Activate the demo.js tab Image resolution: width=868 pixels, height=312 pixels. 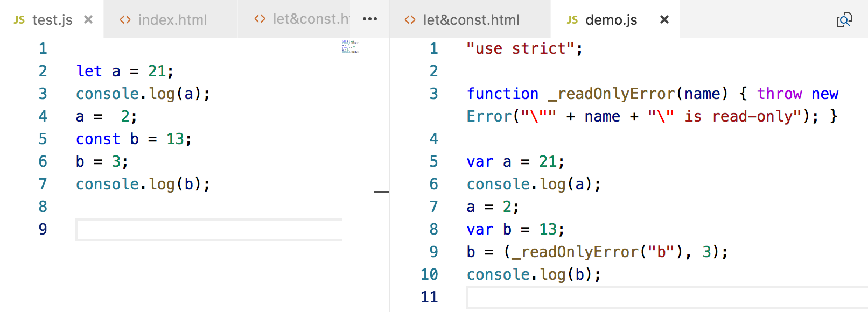[x=611, y=20]
